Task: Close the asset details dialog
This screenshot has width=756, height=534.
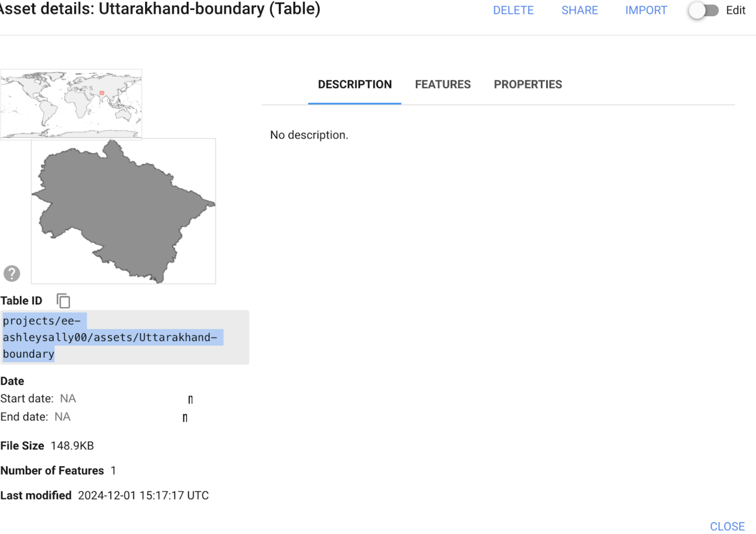Action: (x=727, y=526)
